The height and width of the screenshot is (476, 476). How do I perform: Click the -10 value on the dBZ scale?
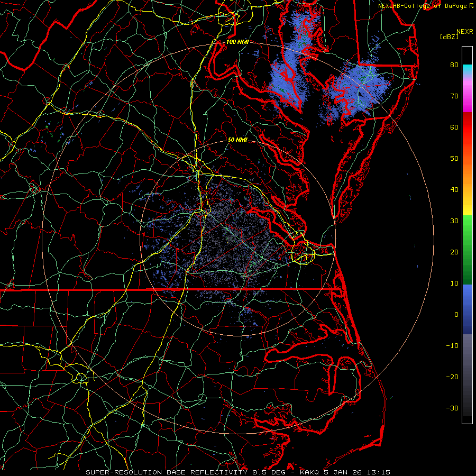(452, 346)
